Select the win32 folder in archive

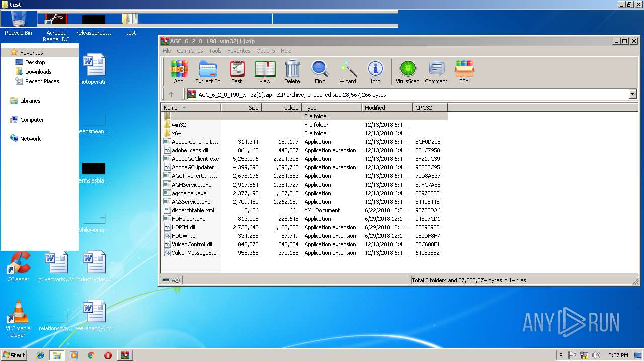click(179, 125)
